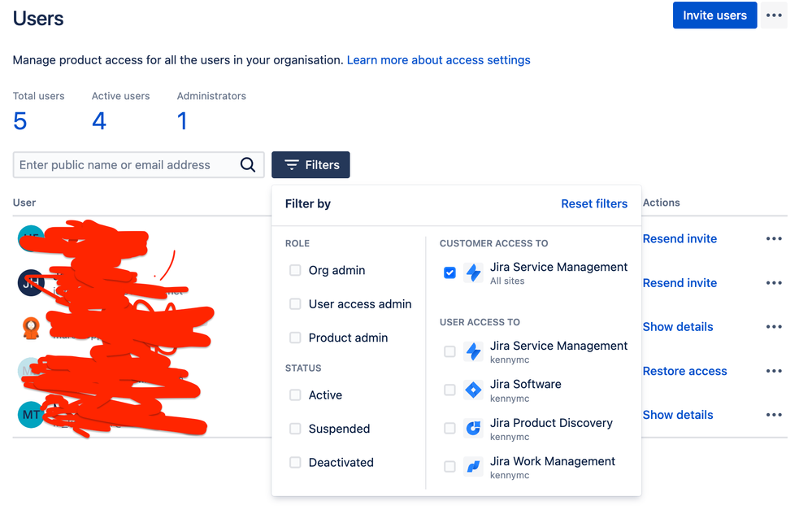Click the Jira Software diamond icon

pyautogui.click(x=473, y=390)
